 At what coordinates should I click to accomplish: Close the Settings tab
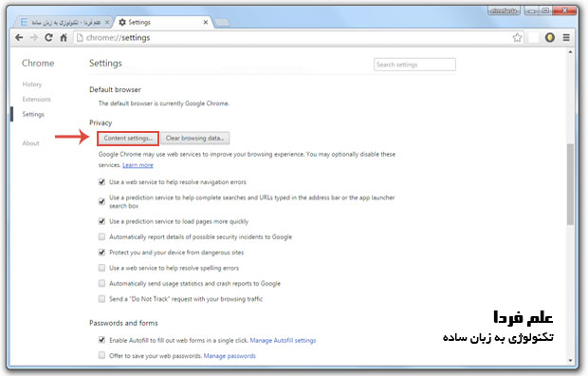[x=206, y=23]
